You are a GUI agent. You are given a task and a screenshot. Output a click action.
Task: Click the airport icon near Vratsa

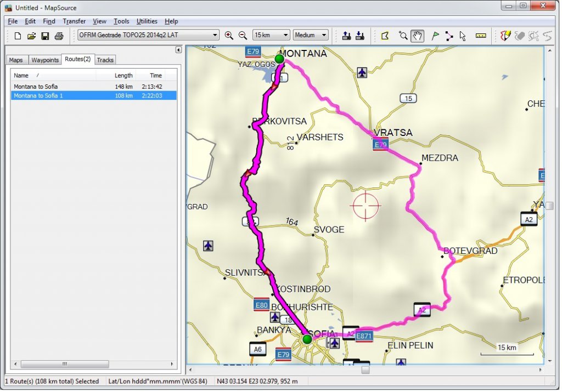[362, 73]
